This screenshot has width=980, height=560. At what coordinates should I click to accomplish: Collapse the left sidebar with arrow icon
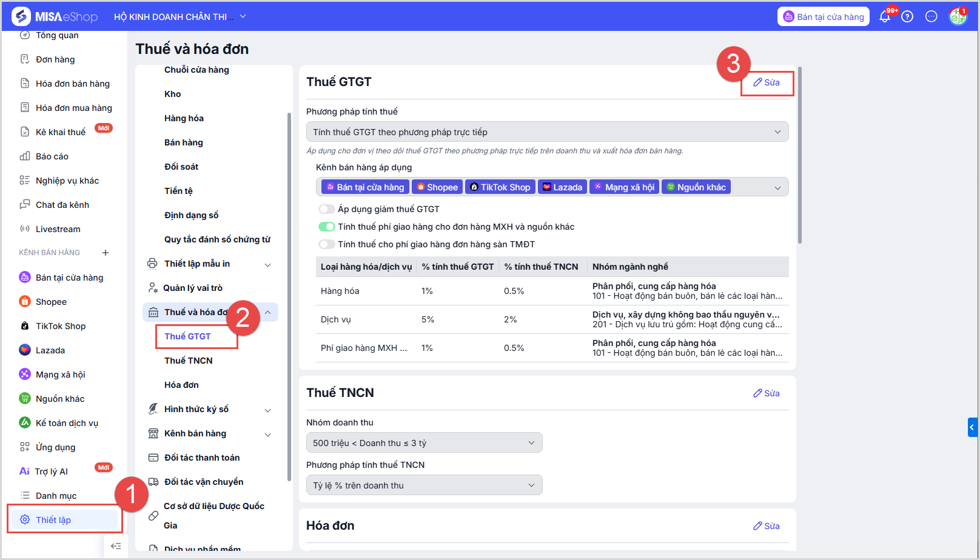coord(116,546)
